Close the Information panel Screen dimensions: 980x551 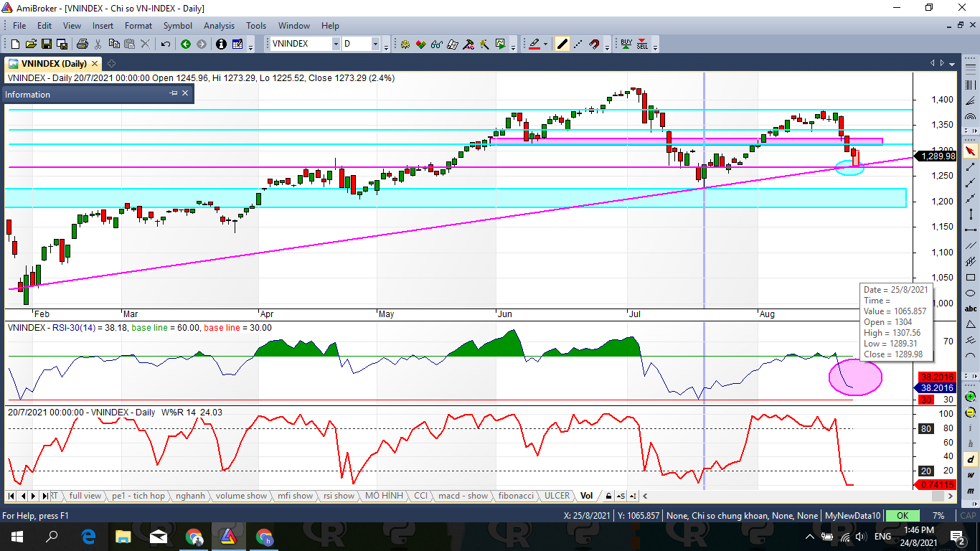click(x=185, y=93)
